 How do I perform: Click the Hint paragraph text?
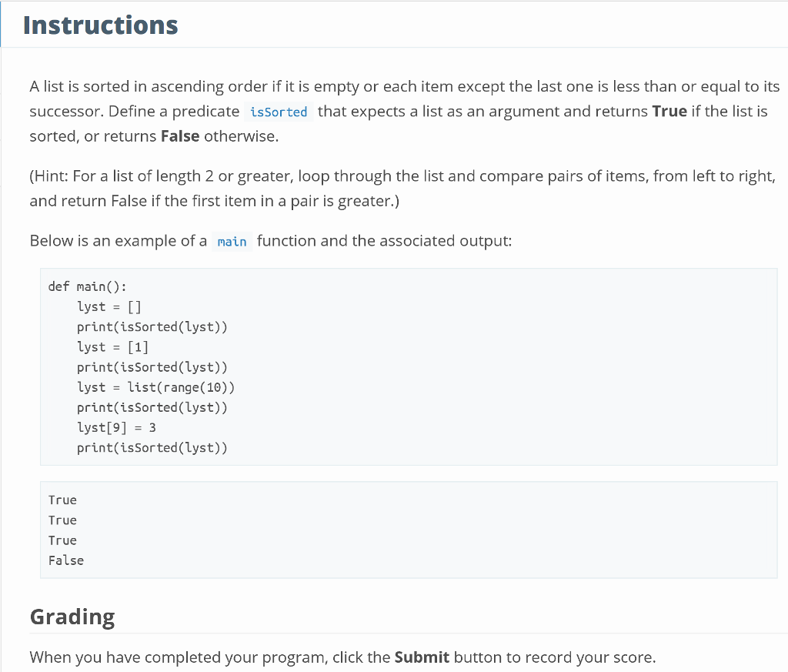click(x=402, y=189)
